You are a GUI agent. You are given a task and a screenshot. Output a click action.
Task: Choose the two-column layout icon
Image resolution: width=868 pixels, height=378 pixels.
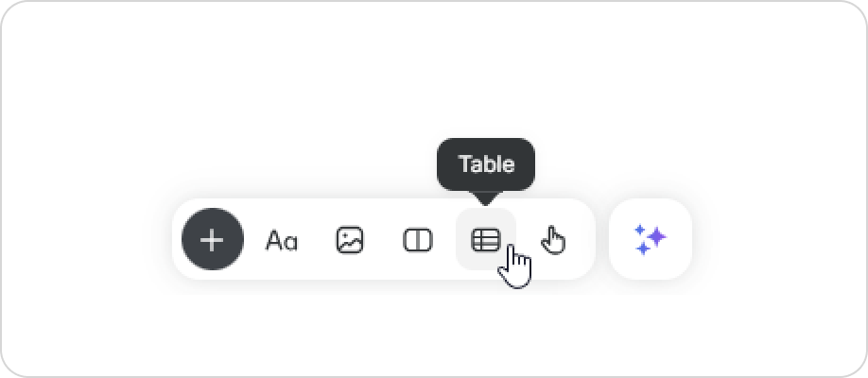coord(417,240)
